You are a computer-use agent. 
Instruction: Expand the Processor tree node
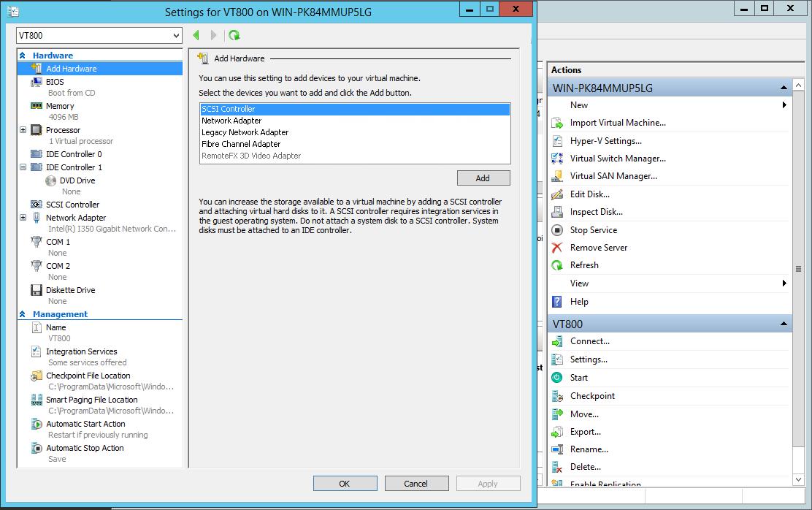click(23, 129)
